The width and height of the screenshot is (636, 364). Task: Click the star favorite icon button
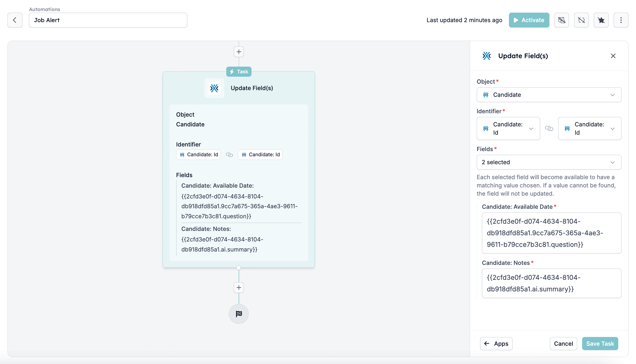[x=601, y=20]
